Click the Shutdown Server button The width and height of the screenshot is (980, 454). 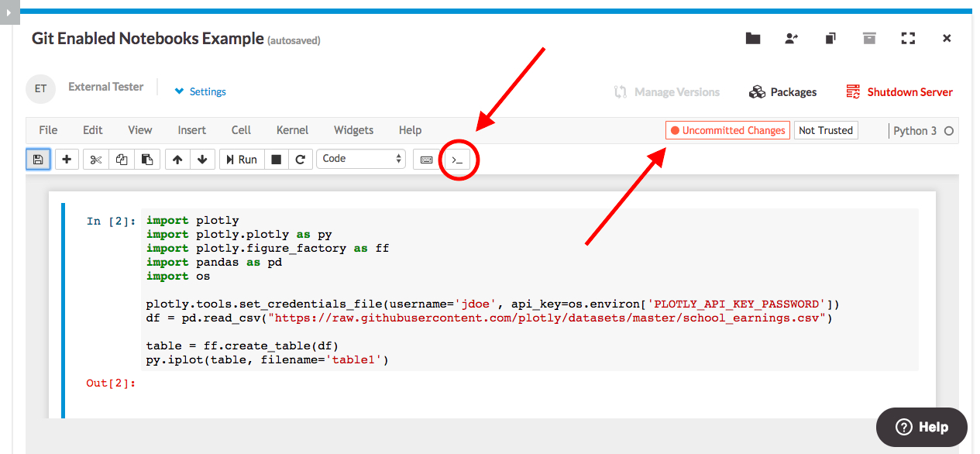tap(899, 91)
